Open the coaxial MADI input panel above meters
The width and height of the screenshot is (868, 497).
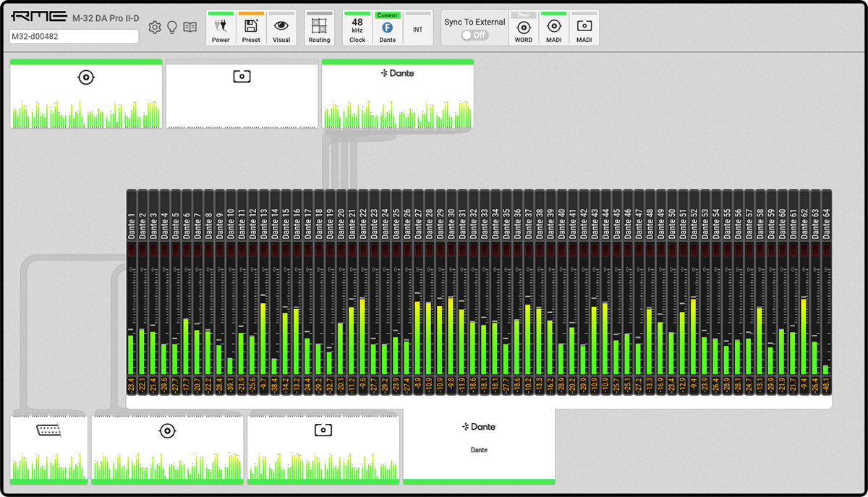pyautogui.click(x=86, y=94)
